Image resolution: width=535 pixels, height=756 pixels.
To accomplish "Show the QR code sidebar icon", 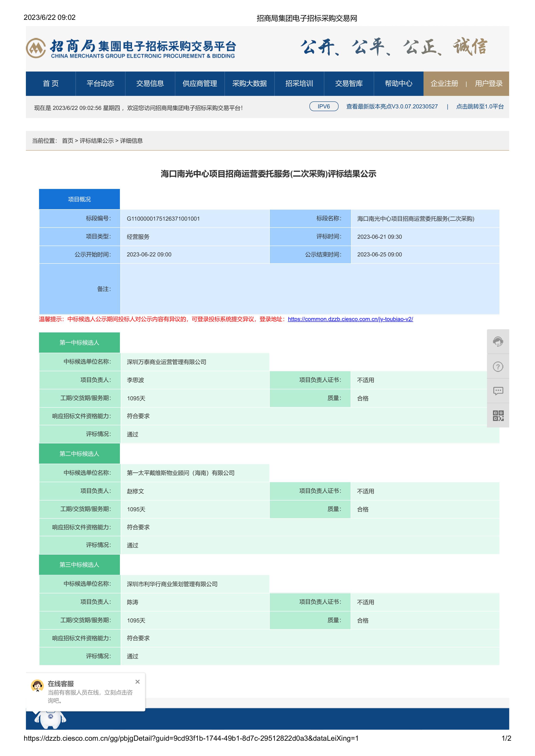I will (x=498, y=416).
